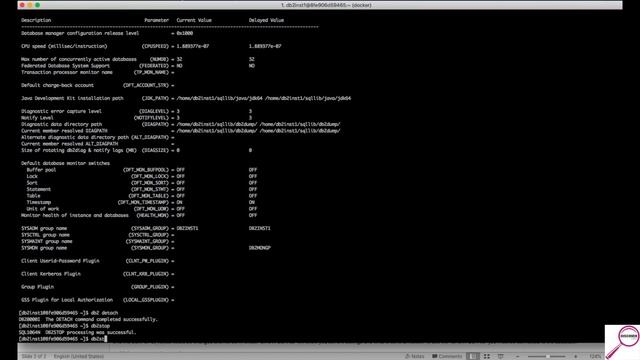Click 'Database manager configuration release level' text

click(80, 33)
